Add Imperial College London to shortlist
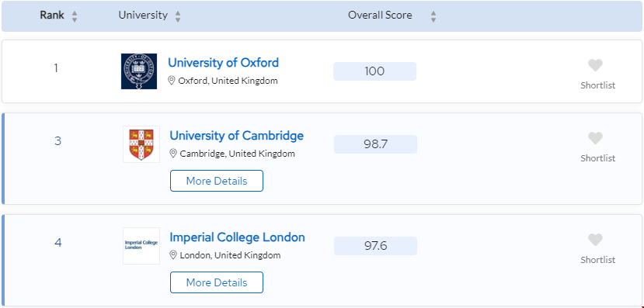 click(x=595, y=240)
